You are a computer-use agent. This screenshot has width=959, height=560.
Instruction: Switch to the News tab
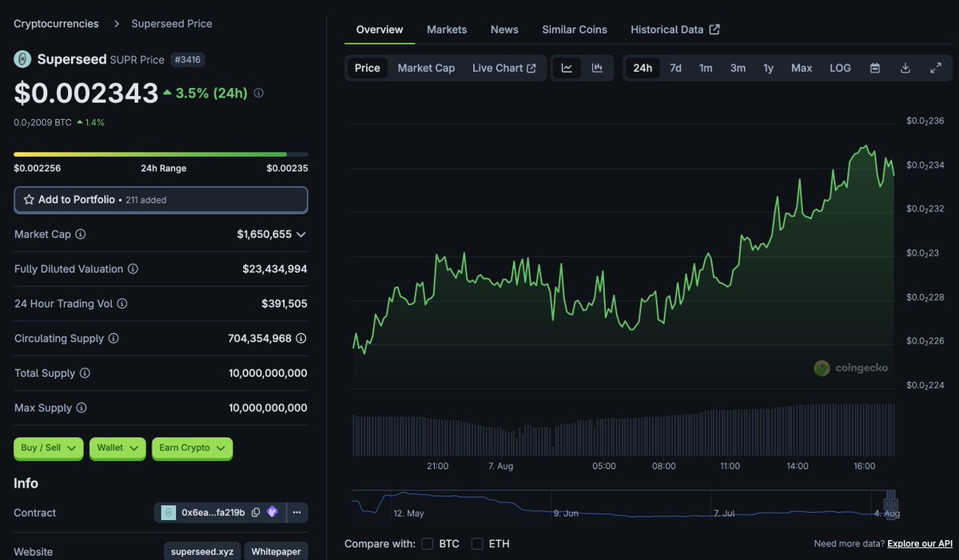[504, 30]
